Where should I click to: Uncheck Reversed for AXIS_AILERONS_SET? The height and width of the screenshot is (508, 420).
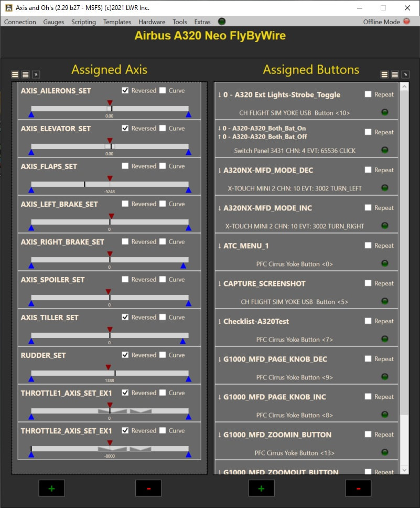[x=125, y=90]
